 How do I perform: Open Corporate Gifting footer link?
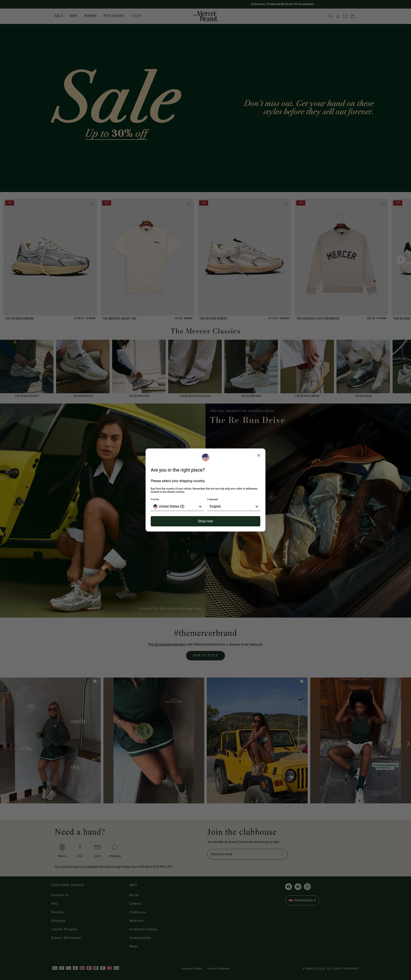[143, 929]
